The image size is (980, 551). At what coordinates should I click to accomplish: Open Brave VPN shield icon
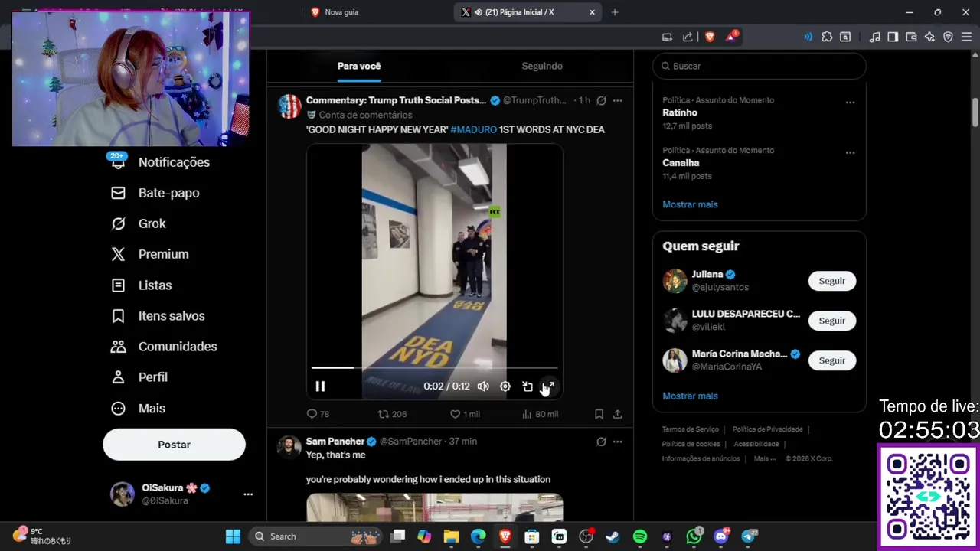948,37
